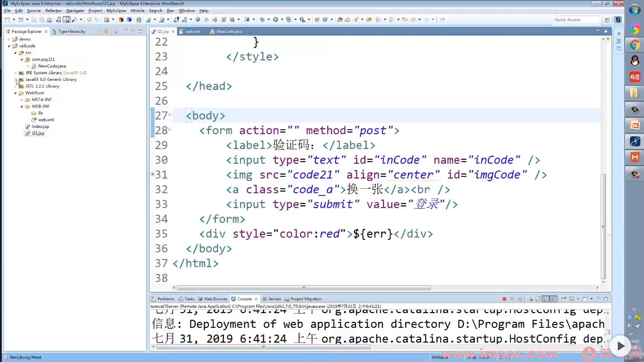644x362 pixels.
Task: Click the red Terminate icon in Console
Action: click(504, 299)
